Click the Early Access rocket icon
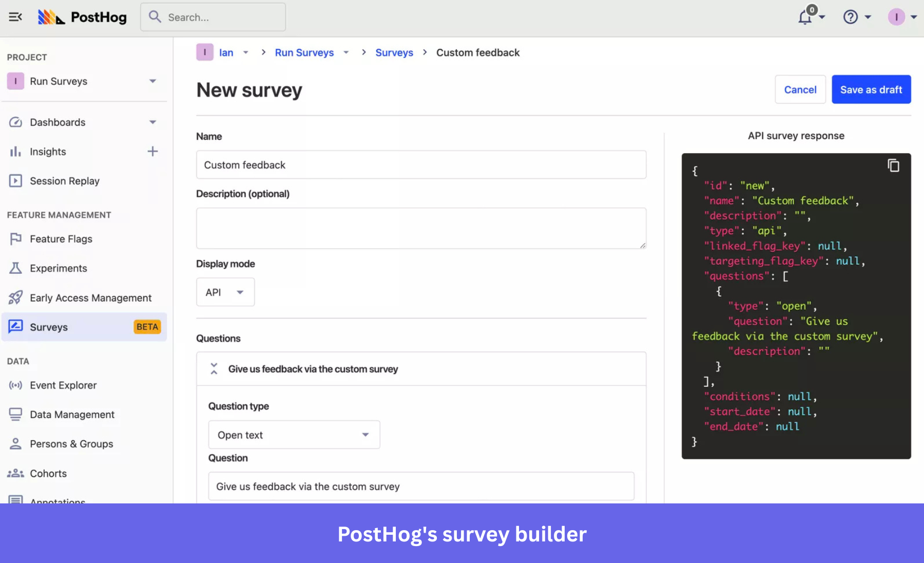Image resolution: width=924 pixels, height=563 pixels. tap(16, 297)
